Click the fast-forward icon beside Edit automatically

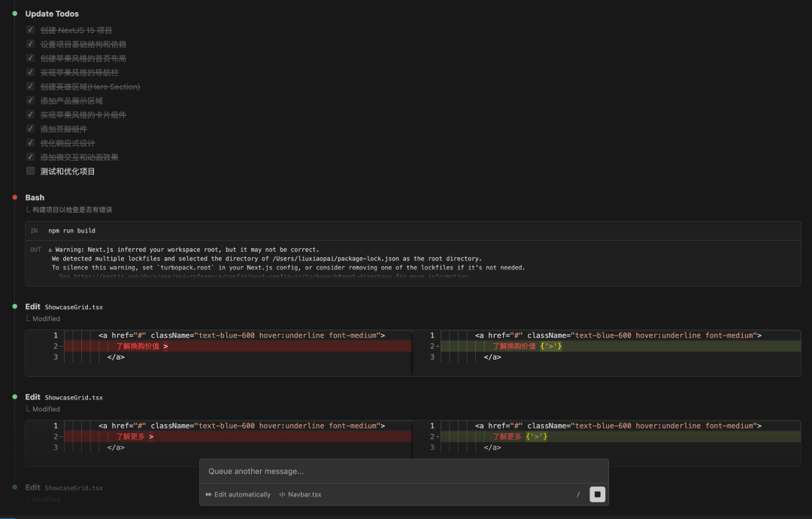[209, 495]
